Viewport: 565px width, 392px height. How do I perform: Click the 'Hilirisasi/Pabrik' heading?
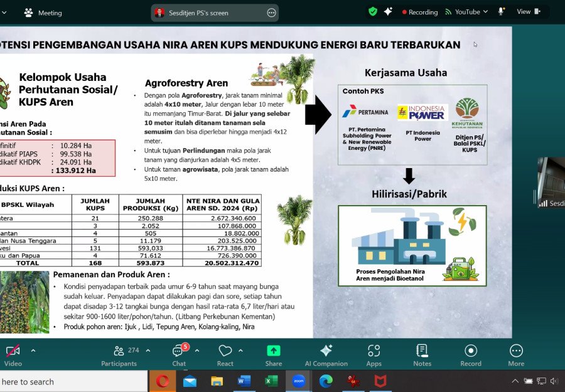(x=409, y=194)
